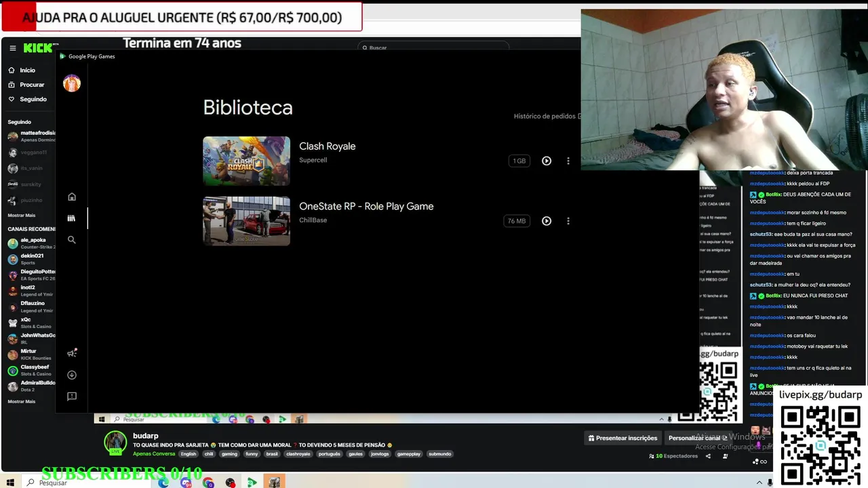Open the downloads icon in Play Games

(72, 375)
